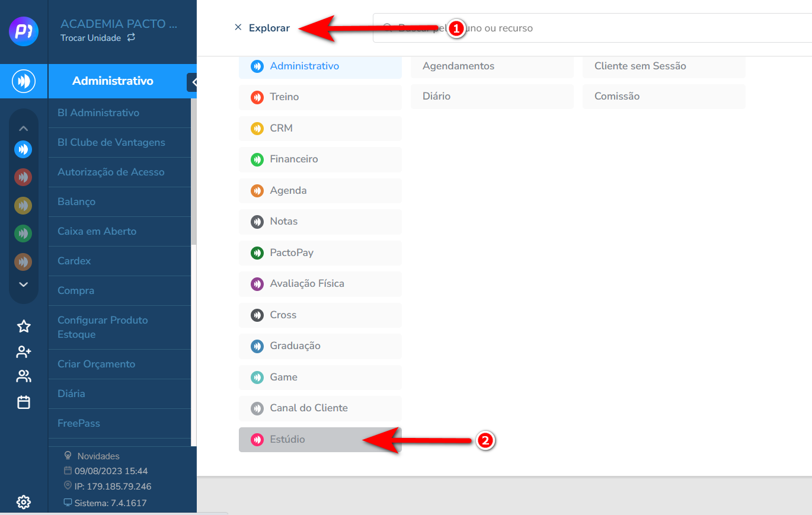This screenshot has width=812, height=515.
Task: Select the red module icon in rail
Action: pyautogui.click(x=23, y=177)
